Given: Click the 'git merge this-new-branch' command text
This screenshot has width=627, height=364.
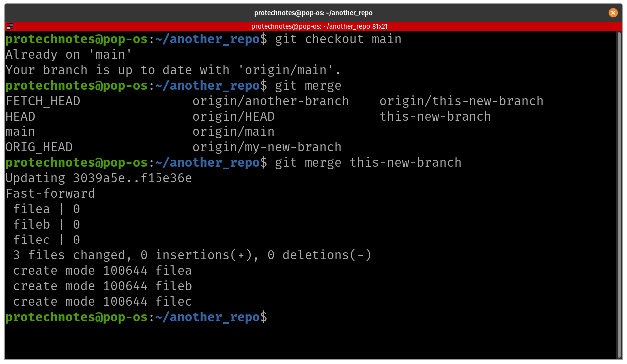Looking at the screenshot, I should point(368,163).
